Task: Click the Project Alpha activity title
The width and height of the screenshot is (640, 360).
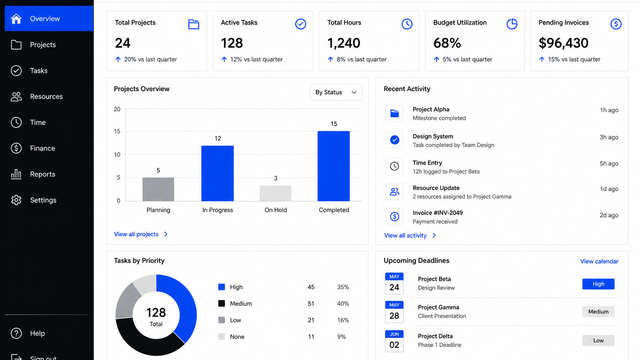Action: click(x=431, y=109)
